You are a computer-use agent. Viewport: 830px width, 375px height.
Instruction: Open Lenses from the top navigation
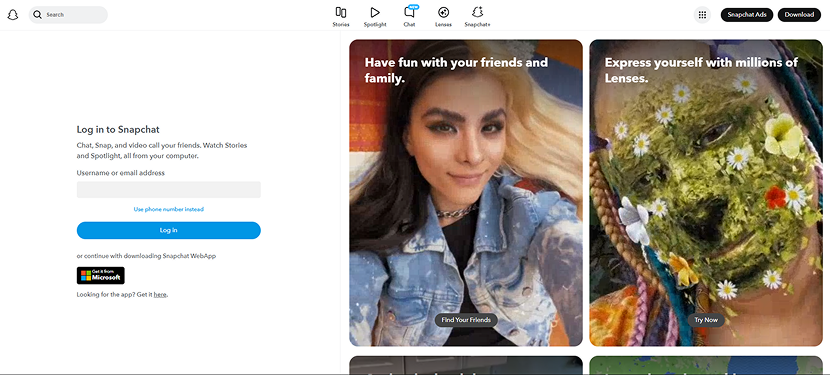pos(444,17)
